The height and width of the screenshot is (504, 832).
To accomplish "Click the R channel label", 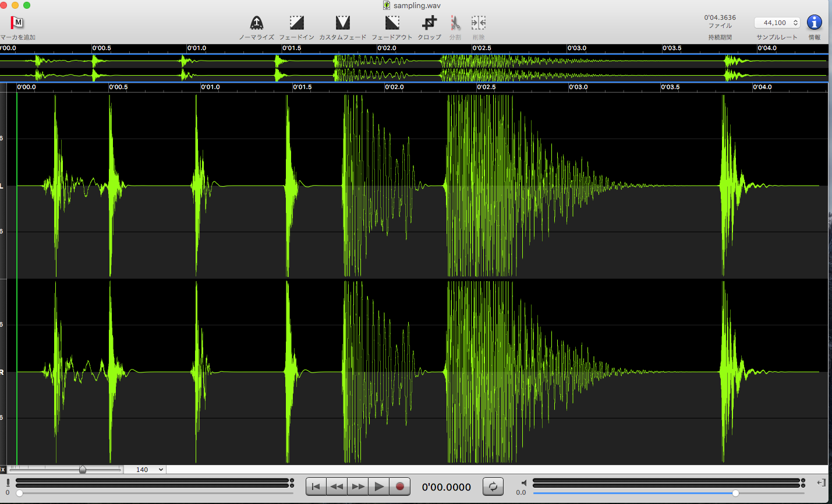I will coord(2,372).
